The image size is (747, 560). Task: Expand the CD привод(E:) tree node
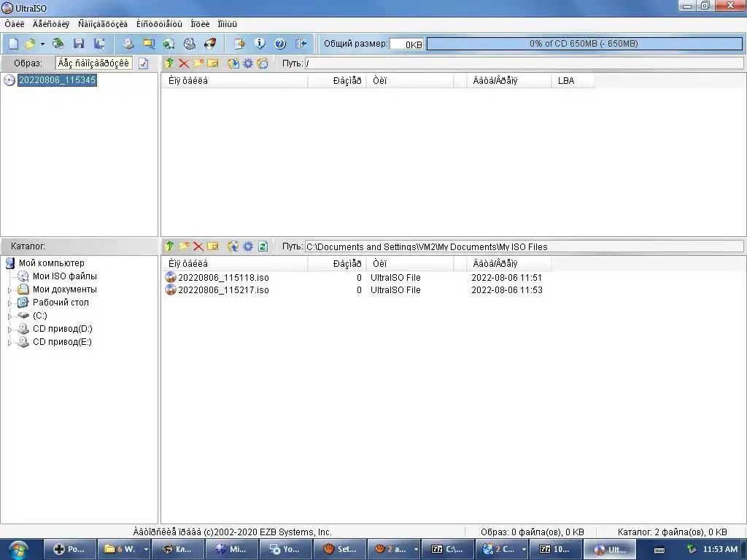[9, 343]
